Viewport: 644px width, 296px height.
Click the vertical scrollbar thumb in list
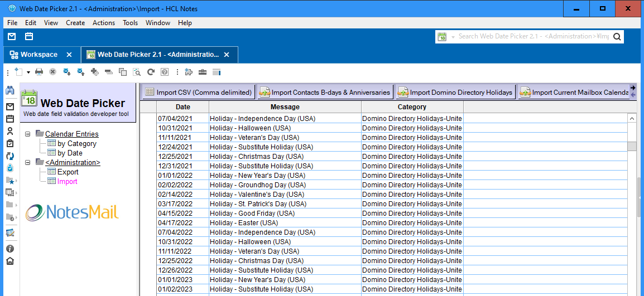coord(632,147)
